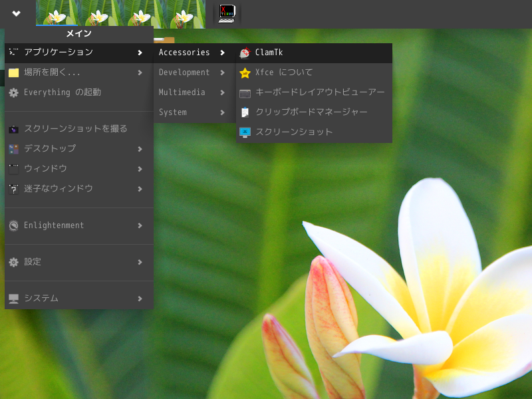Screen dimensions: 532x399
Task: Expand the 場所を開く submenu arrow
Action: click(x=140, y=72)
